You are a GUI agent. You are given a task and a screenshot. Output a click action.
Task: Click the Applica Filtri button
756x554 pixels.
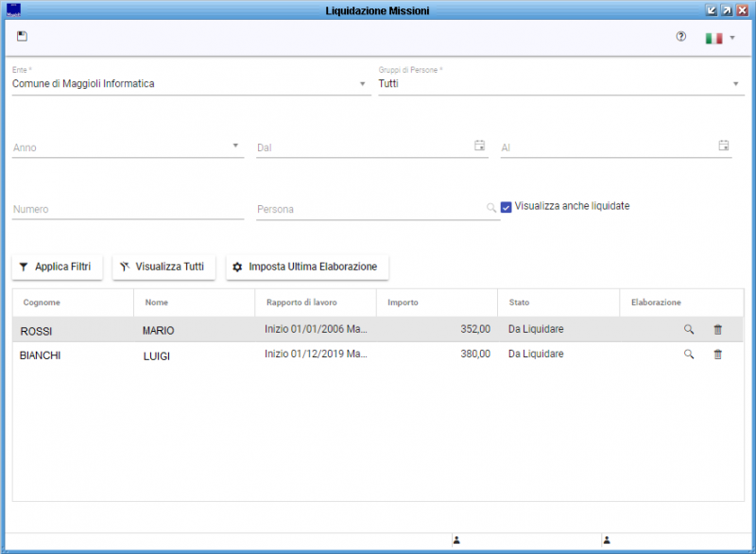[x=58, y=267]
